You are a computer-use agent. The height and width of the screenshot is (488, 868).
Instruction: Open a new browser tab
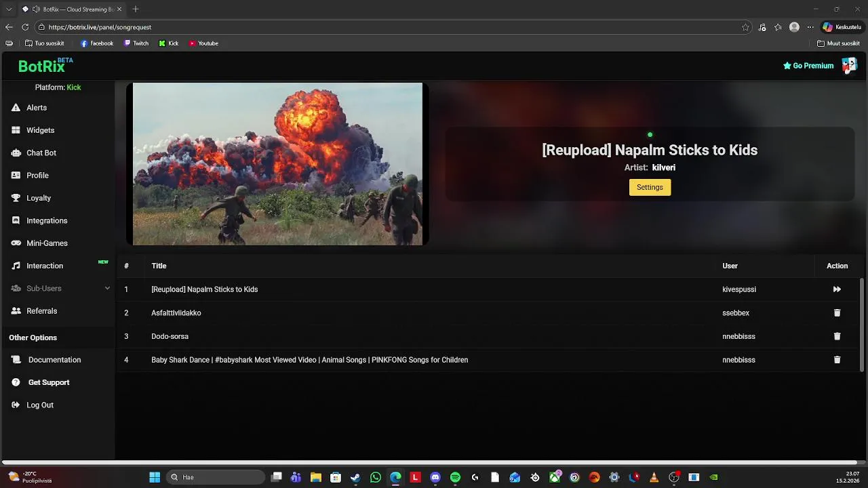point(136,9)
